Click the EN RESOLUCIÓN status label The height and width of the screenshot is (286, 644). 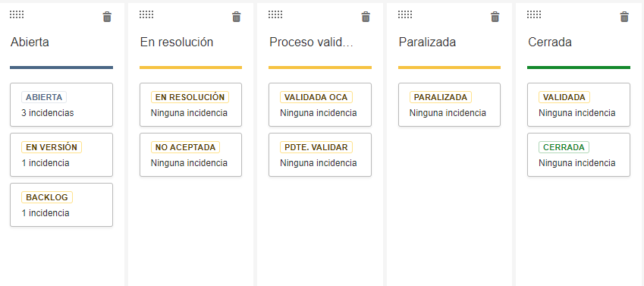[x=190, y=97]
